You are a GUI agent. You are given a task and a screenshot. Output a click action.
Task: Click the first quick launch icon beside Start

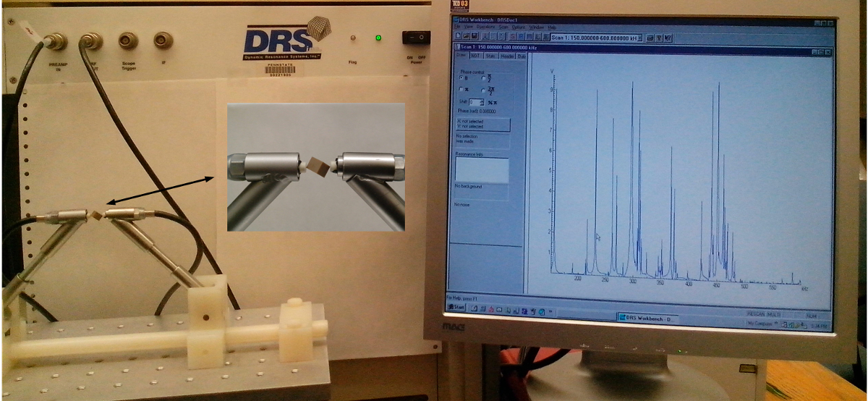coord(475,309)
